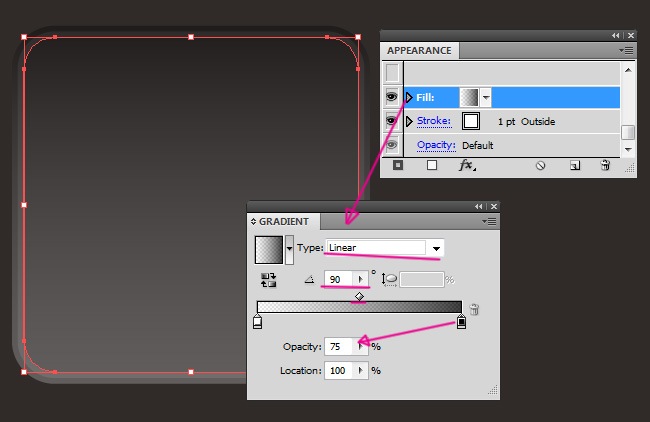Viewport: 650px width, 422px height.
Task: Select the right black gradient stop
Action: [461, 322]
